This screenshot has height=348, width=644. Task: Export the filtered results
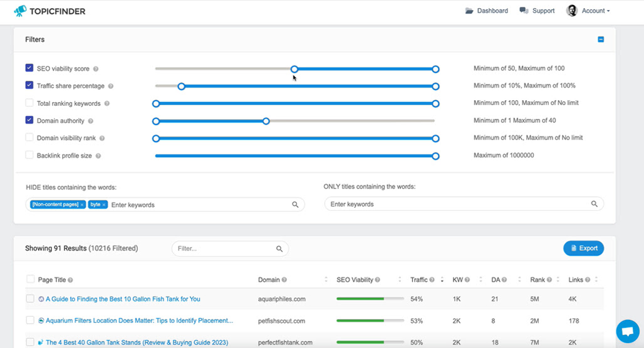tap(583, 248)
